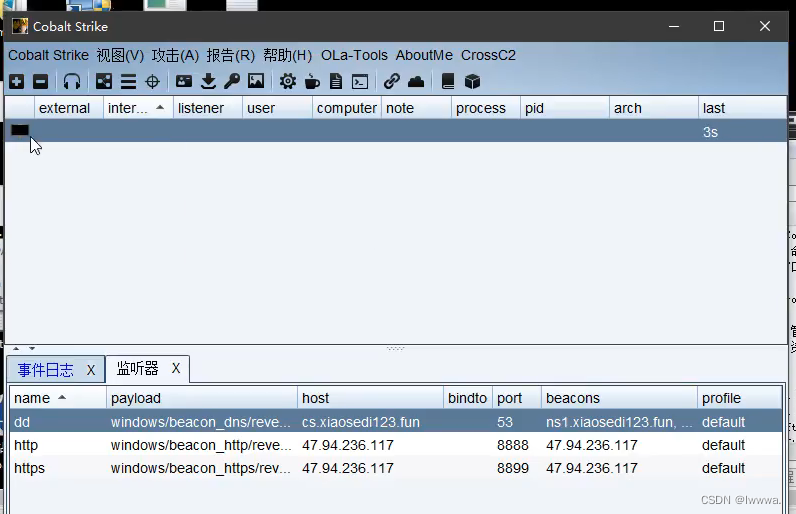
Task: Close the 监听器 tab
Action: point(176,368)
